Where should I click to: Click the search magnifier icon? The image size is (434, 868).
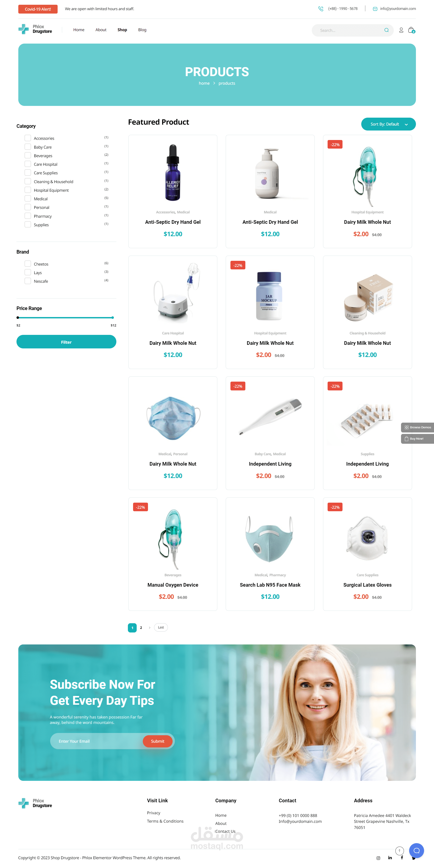click(x=387, y=30)
